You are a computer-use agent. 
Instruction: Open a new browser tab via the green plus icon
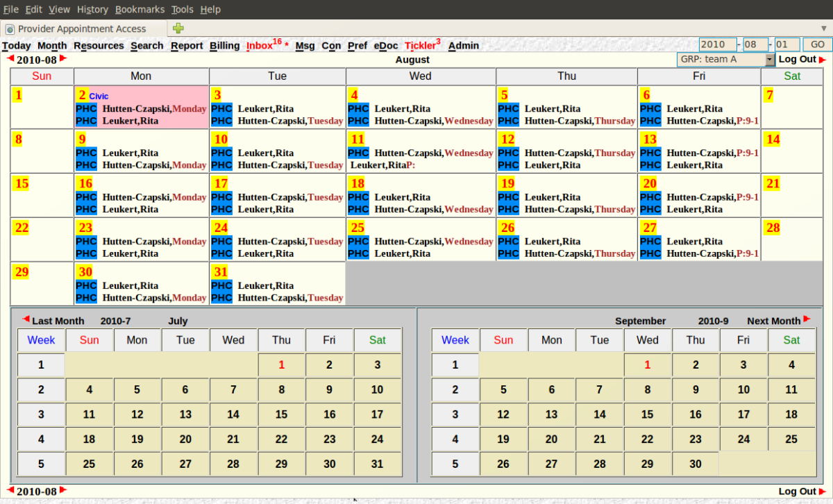tap(177, 28)
